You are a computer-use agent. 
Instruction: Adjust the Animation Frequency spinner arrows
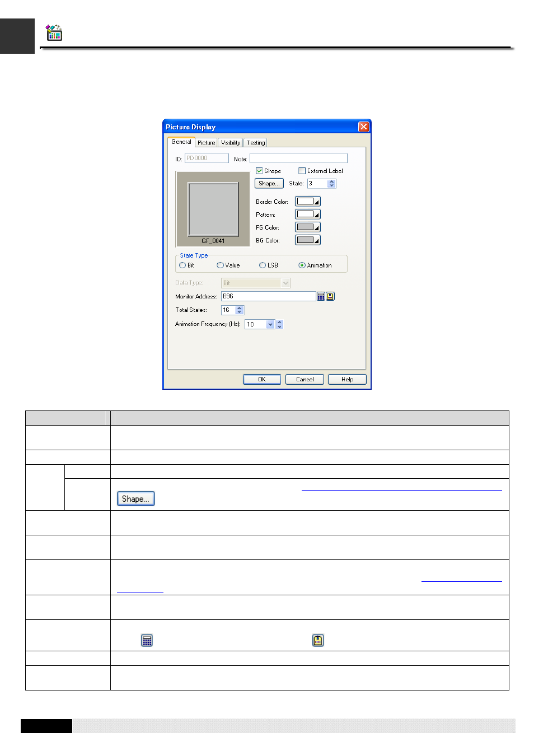tap(279, 324)
